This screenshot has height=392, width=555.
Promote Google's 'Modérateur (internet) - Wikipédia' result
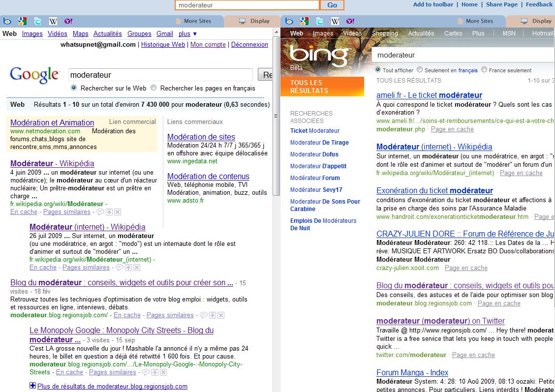coord(128,268)
